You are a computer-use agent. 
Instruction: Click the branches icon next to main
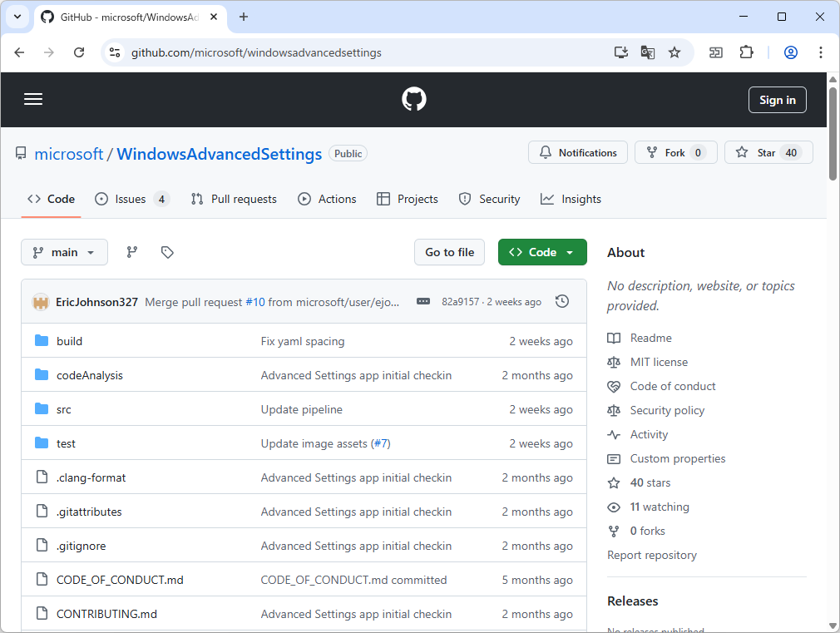131,252
